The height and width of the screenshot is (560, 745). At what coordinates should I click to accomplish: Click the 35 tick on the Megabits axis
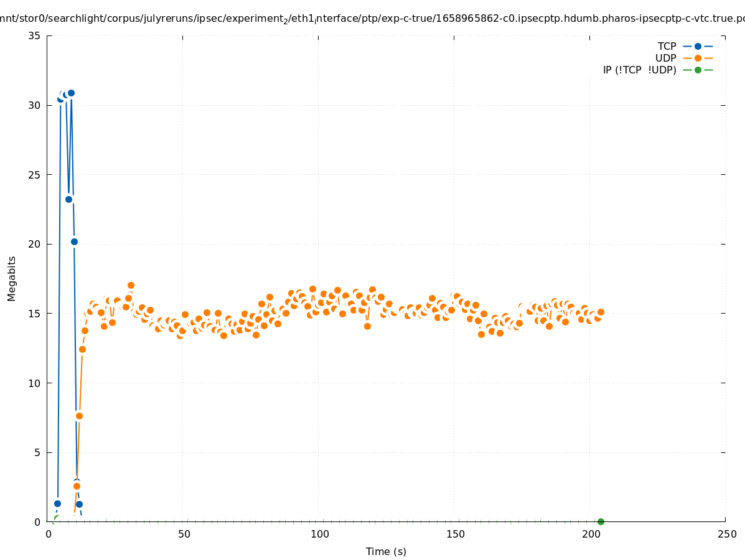pyautogui.click(x=34, y=35)
